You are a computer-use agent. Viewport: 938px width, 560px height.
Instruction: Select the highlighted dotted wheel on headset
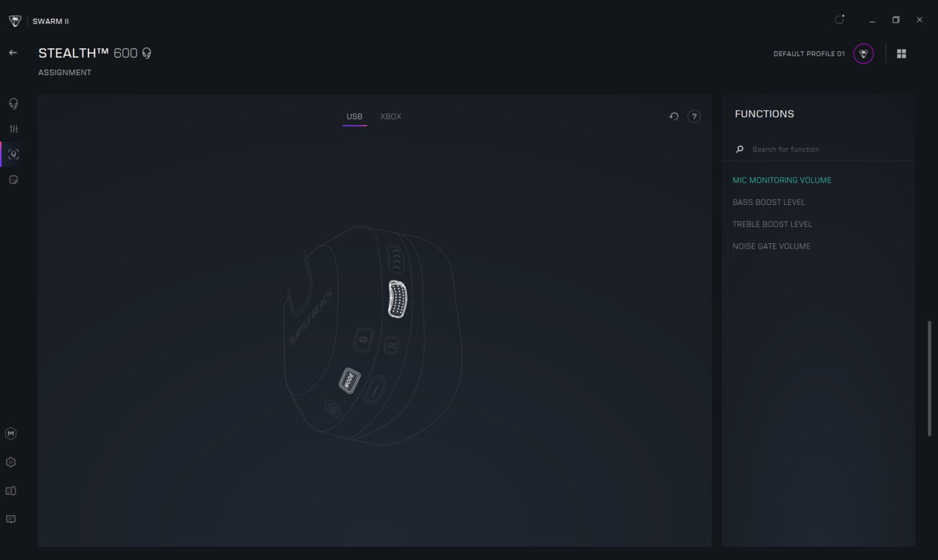[x=398, y=299]
